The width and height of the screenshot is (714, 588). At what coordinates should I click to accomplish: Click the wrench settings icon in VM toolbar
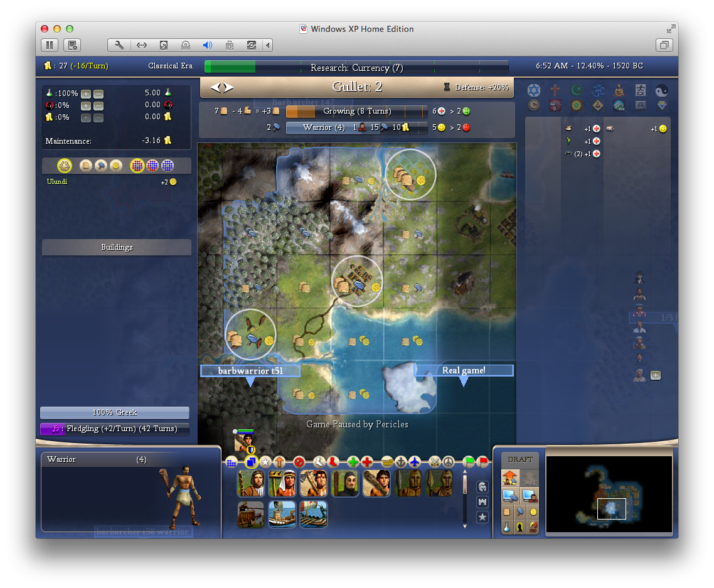[x=119, y=45]
